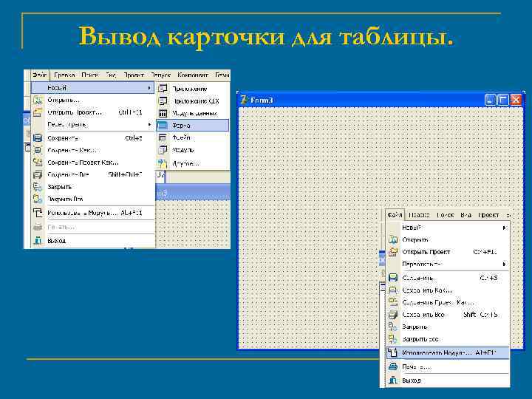Click Сохранить diskette icon in right menu
Screen dimensions: 532x399
point(393,278)
